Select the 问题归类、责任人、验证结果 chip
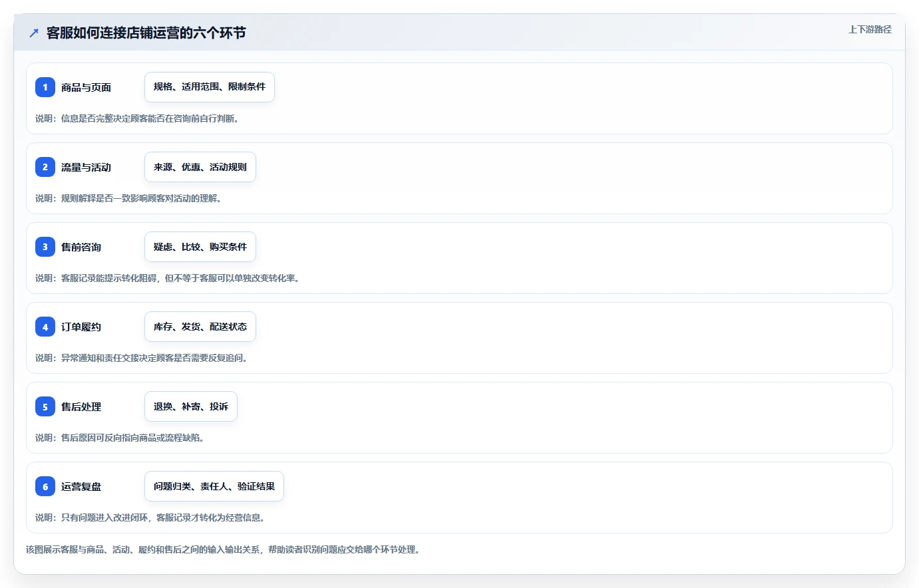Screen dimensions: 919x588 coord(214,486)
